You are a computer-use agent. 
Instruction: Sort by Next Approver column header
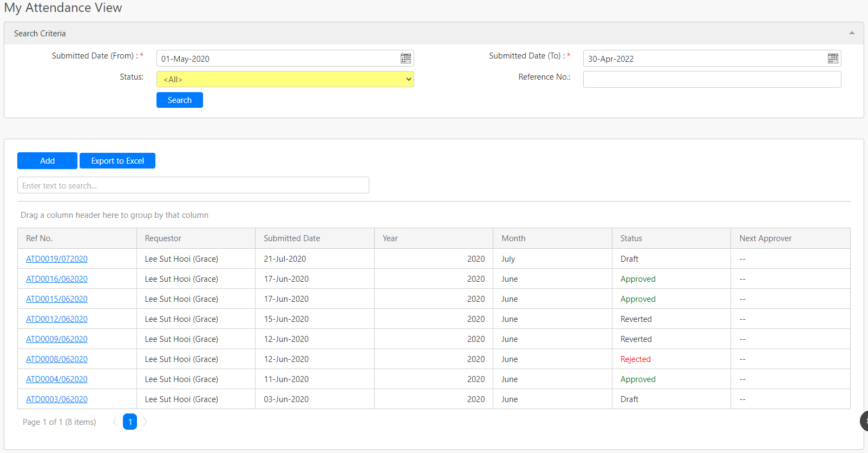pyautogui.click(x=791, y=238)
